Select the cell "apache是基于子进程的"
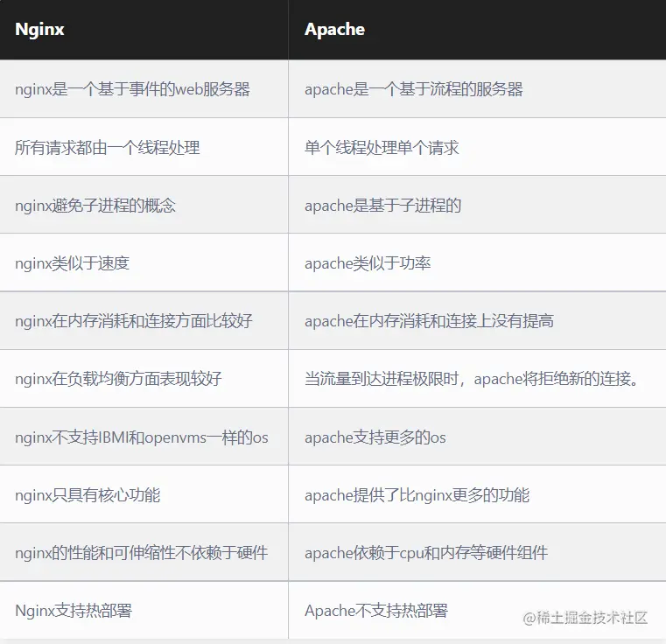Viewport: 666px width, 644px height. click(x=477, y=205)
